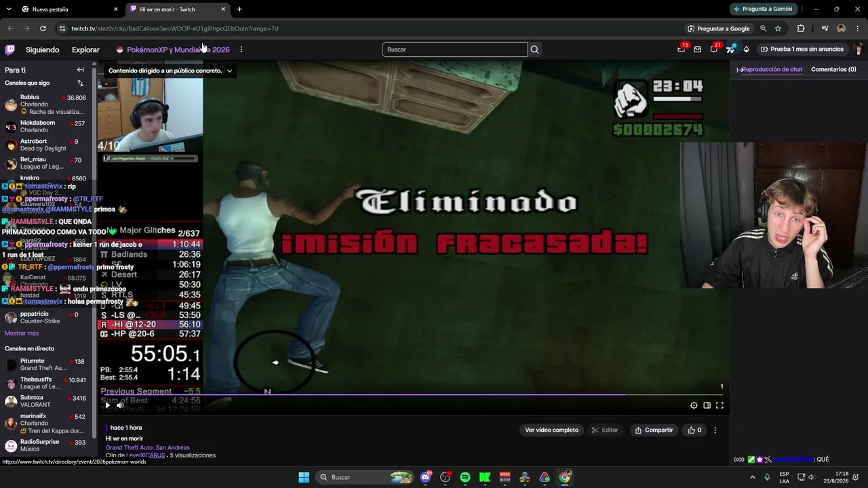The height and width of the screenshot is (488, 868).
Task: Open Thebausffs live channel in sidebar
Action: click(46, 383)
